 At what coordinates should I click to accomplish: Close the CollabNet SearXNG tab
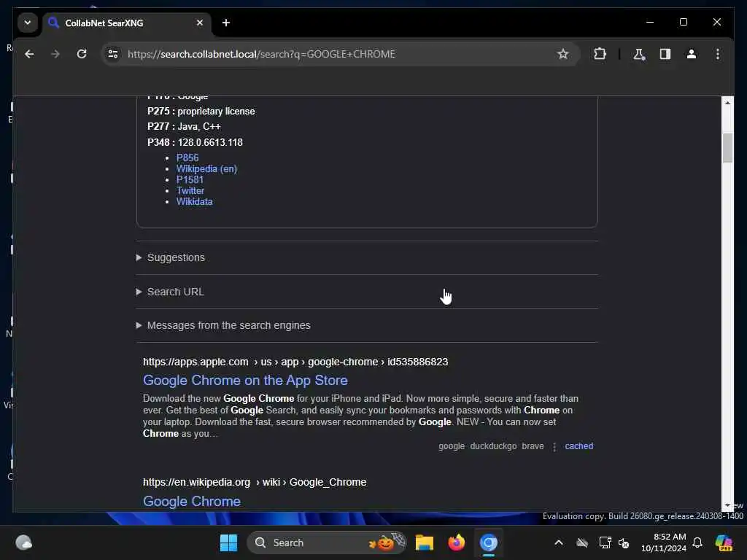click(200, 23)
